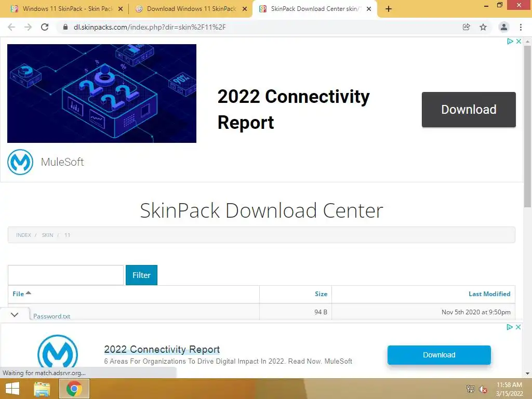This screenshot has height=399, width=532.
Task: Open Windows Start menu
Action: 12,389
